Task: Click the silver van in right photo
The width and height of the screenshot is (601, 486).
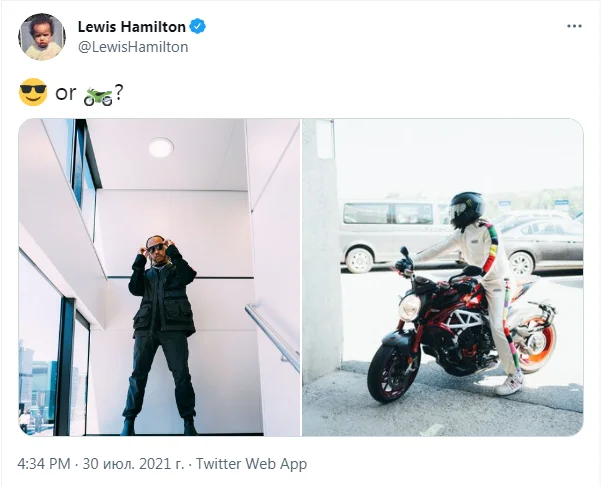Action: (x=395, y=236)
